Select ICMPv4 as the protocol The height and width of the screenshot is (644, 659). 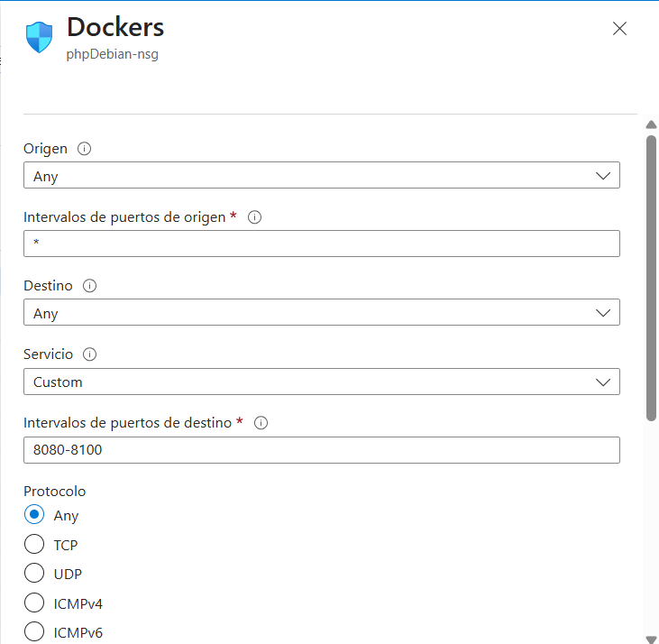[x=34, y=603]
